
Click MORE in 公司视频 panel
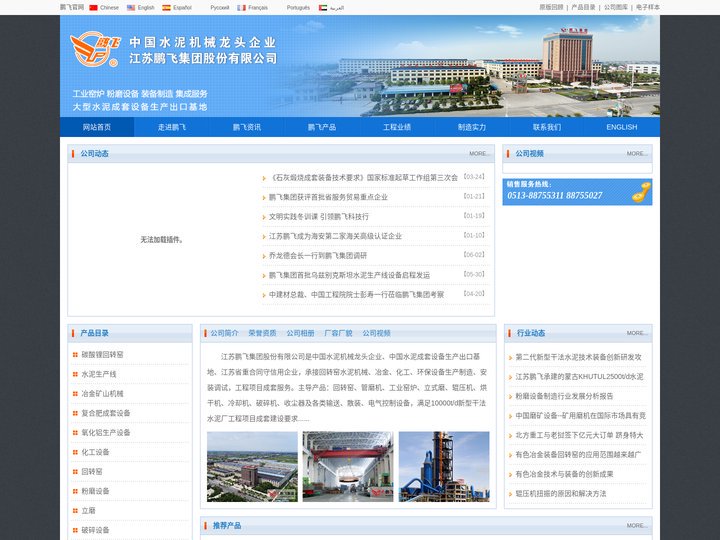pyautogui.click(x=637, y=154)
